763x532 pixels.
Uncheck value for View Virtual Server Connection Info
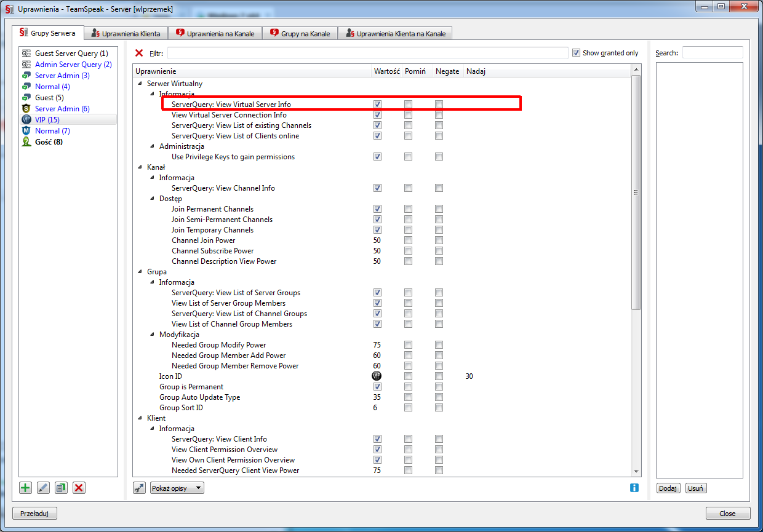pyautogui.click(x=377, y=115)
